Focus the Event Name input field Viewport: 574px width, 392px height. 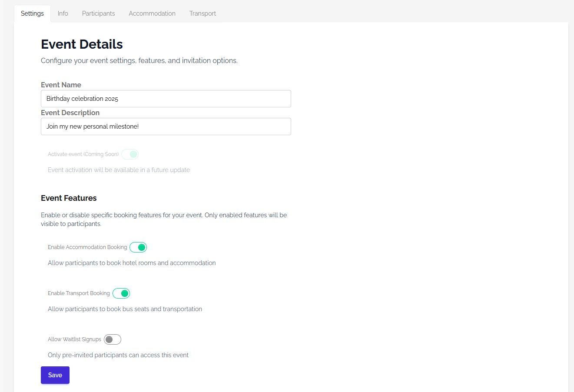[166, 99]
